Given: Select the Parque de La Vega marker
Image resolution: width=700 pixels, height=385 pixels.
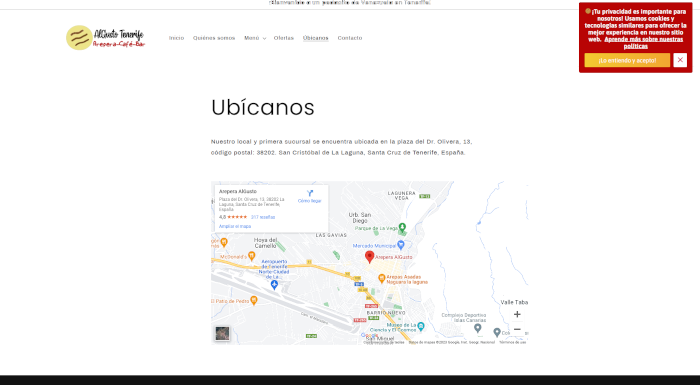Looking at the screenshot, I should 402,227.
